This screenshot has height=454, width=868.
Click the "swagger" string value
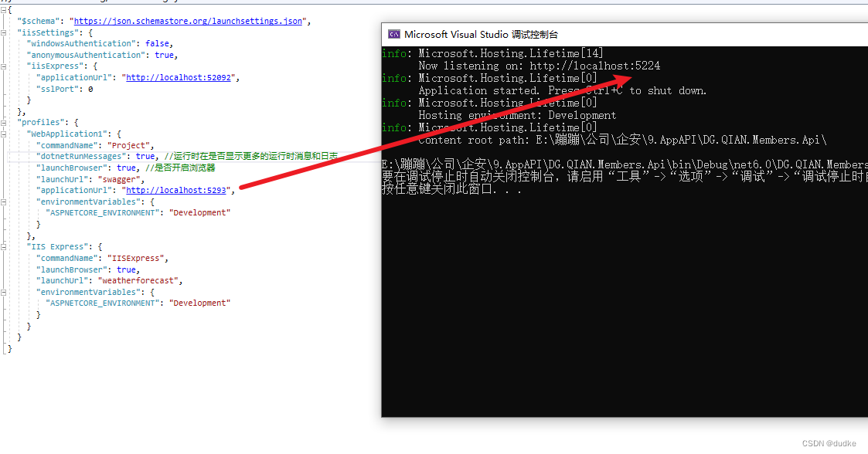coord(120,179)
